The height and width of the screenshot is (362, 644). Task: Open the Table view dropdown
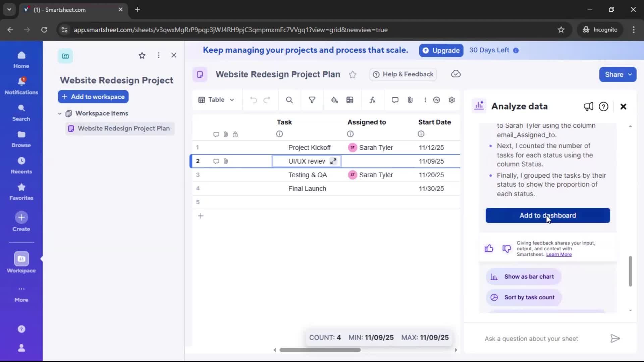tap(216, 100)
